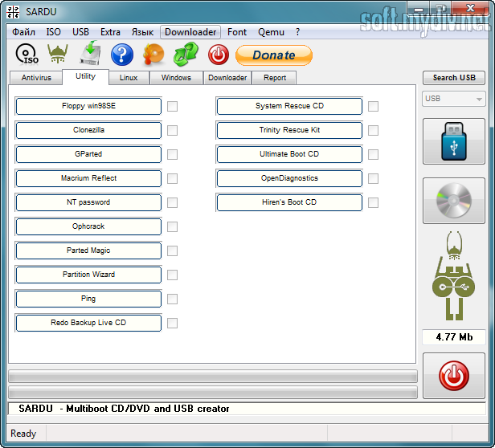The height and width of the screenshot is (448, 495).
Task: Check the GParted checkbox
Action: tap(172, 154)
